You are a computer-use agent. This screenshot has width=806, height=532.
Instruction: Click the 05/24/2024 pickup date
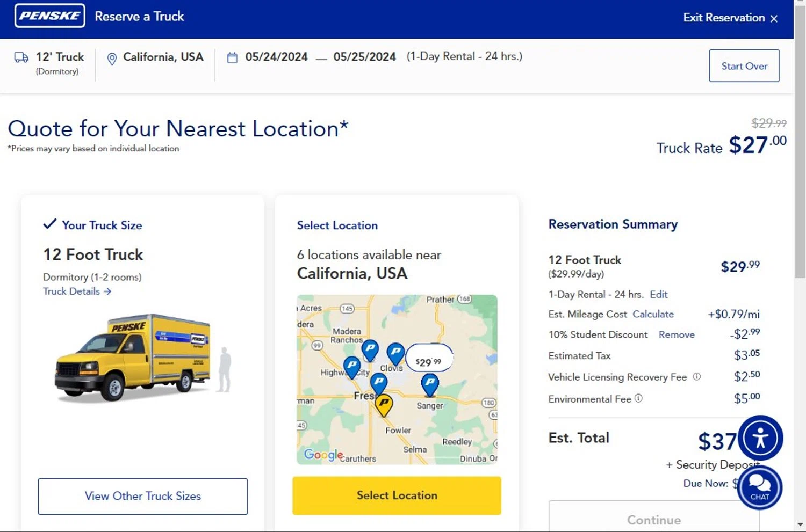pyautogui.click(x=277, y=57)
